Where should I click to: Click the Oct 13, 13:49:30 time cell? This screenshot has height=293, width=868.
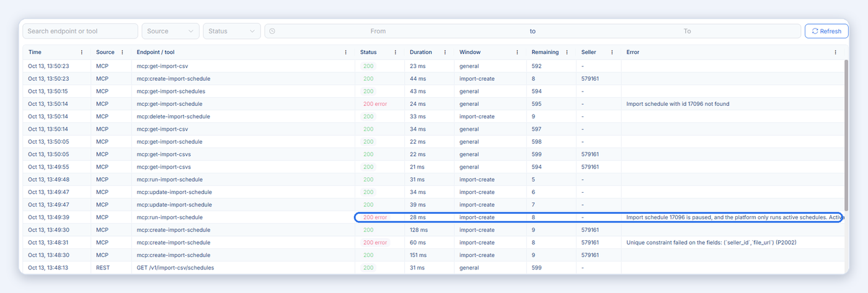[48, 230]
